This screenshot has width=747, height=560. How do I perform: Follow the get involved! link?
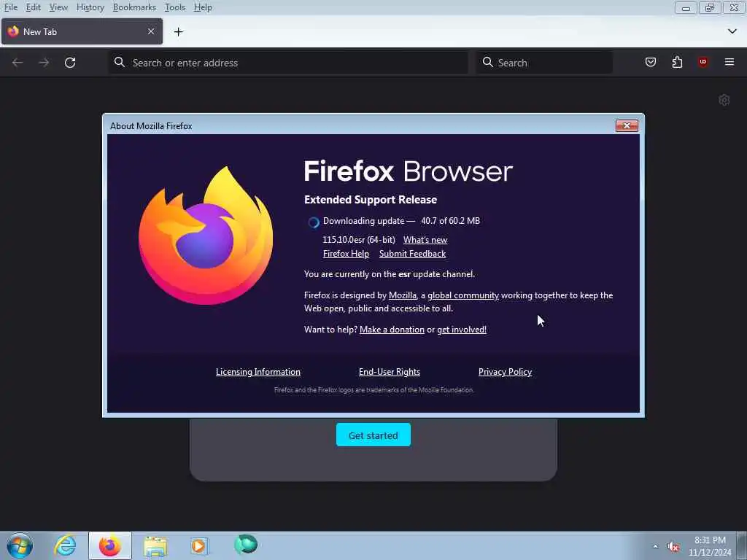[x=462, y=330]
